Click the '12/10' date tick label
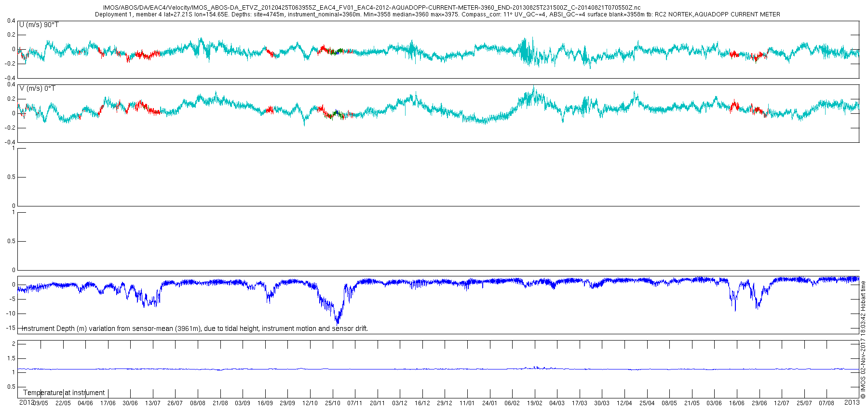 tap(310, 403)
